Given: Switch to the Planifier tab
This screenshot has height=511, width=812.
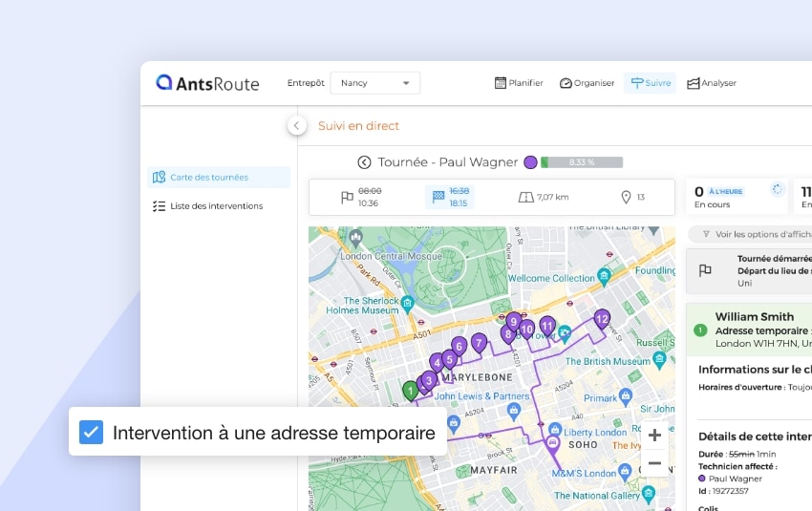Looking at the screenshot, I should click(x=519, y=83).
